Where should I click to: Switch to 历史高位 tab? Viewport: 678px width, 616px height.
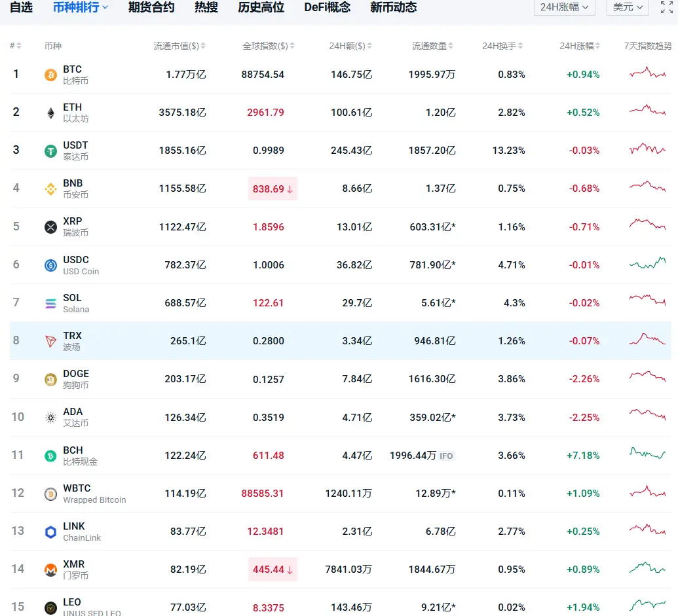coord(261,7)
